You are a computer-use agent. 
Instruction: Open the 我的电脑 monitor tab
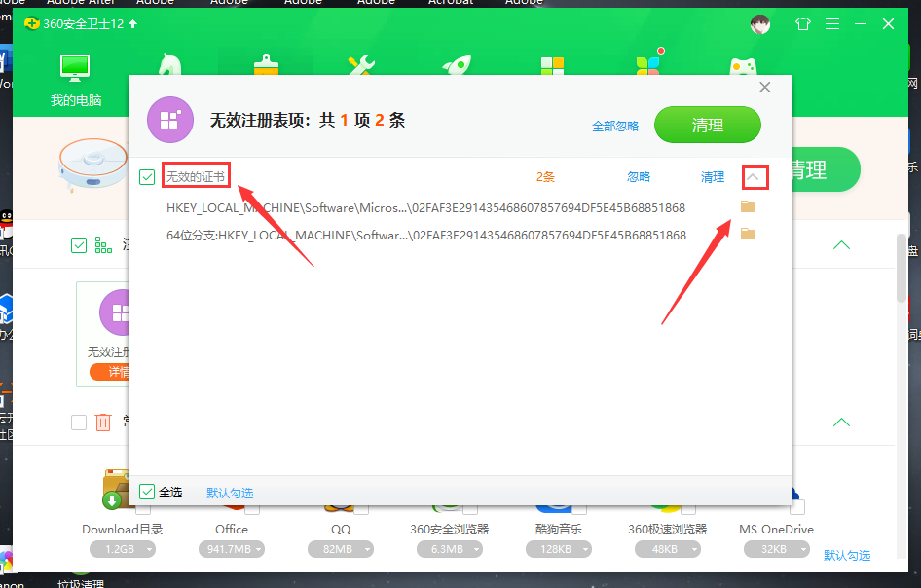[75, 81]
